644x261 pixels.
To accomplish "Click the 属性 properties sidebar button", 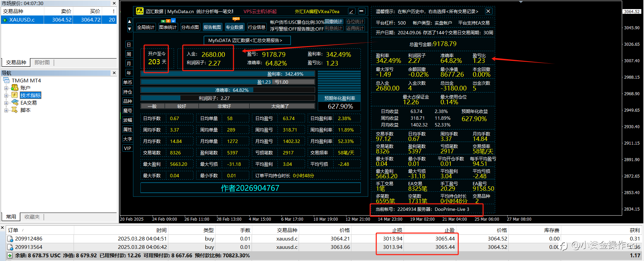I will [x=128, y=129].
